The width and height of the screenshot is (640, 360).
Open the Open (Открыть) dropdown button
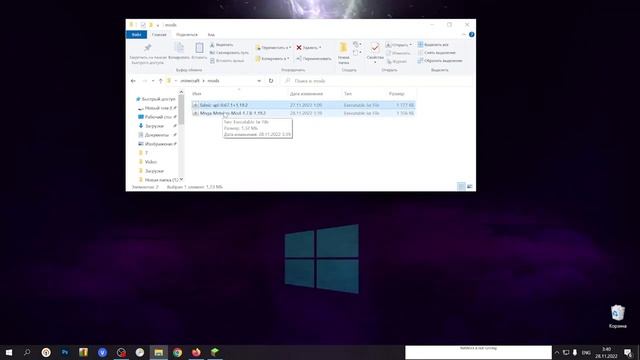(x=399, y=45)
